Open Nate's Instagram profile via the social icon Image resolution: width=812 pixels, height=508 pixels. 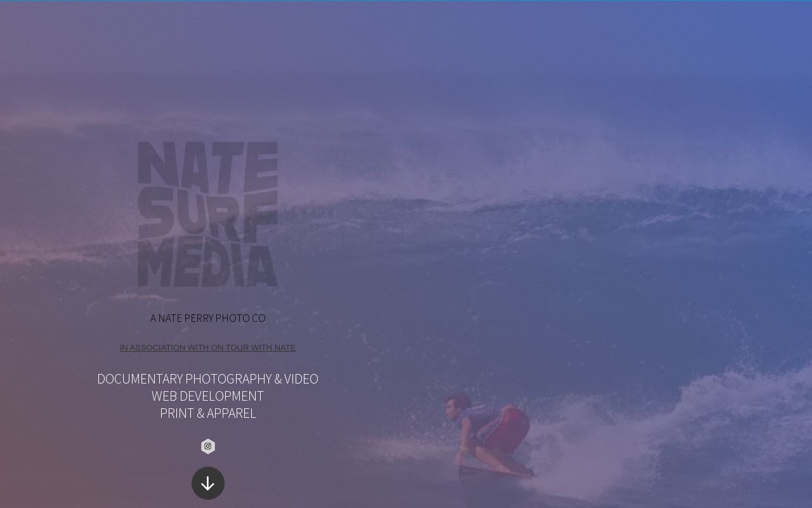pyautogui.click(x=208, y=446)
